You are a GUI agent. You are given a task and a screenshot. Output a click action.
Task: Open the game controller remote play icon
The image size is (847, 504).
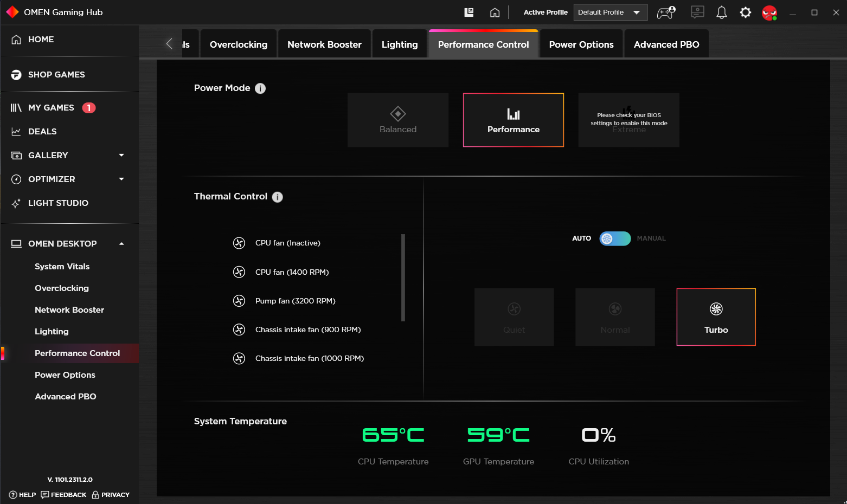666,12
